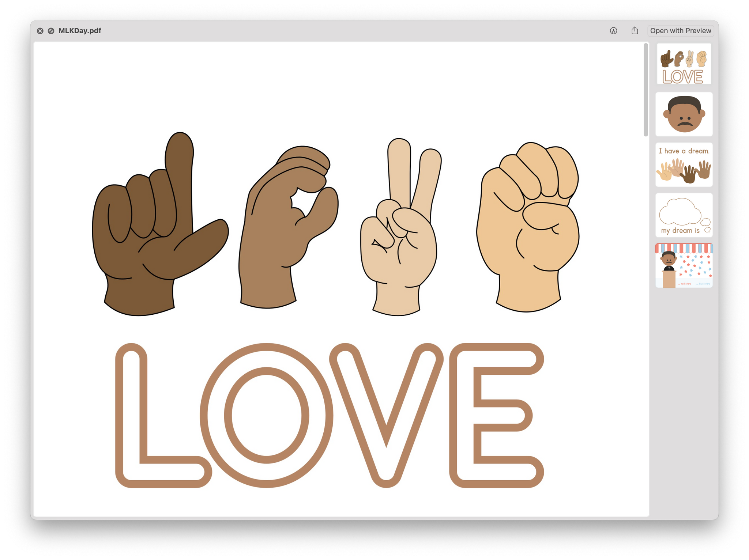Click the Markup pen-tip icon
The image size is (749, 560).
[x=613, y=31]
